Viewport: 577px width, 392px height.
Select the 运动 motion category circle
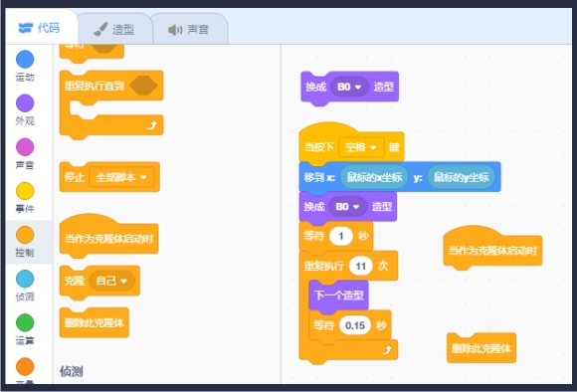pos(25,60)
